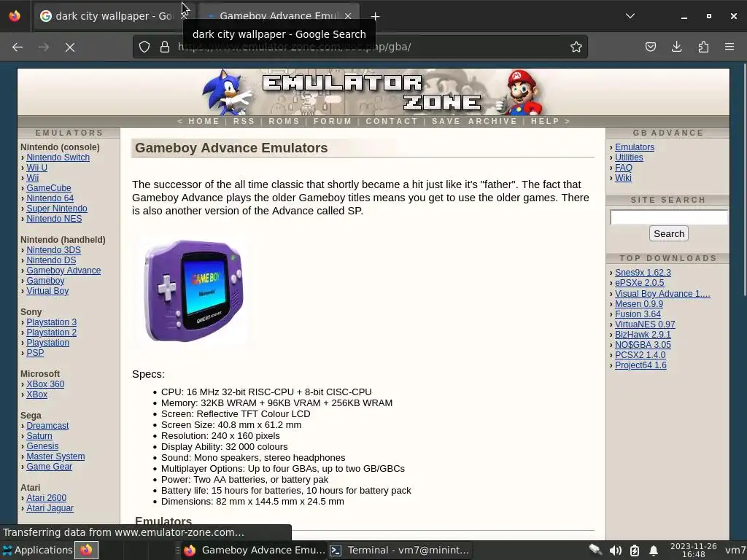Viewport: 747px width, 560px height.
Task: Open the Wiki link
Action: [623, 178]
